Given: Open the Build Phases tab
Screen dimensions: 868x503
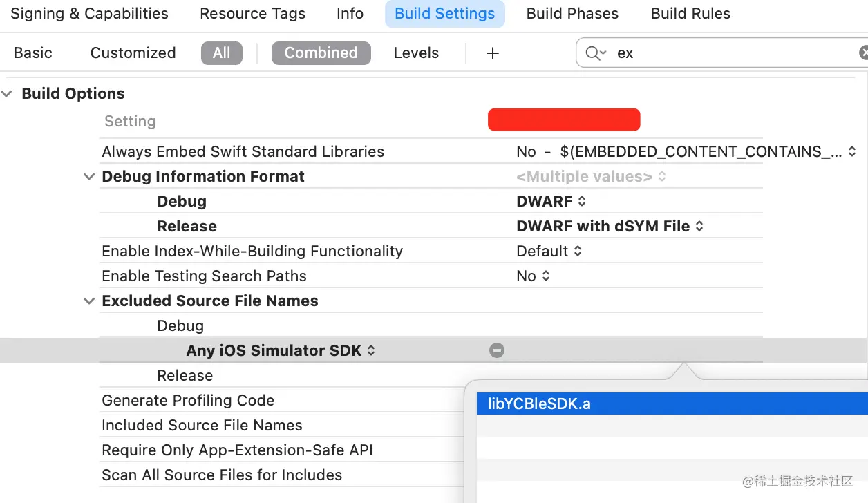Looking at the screenshot, I should 572,14.
